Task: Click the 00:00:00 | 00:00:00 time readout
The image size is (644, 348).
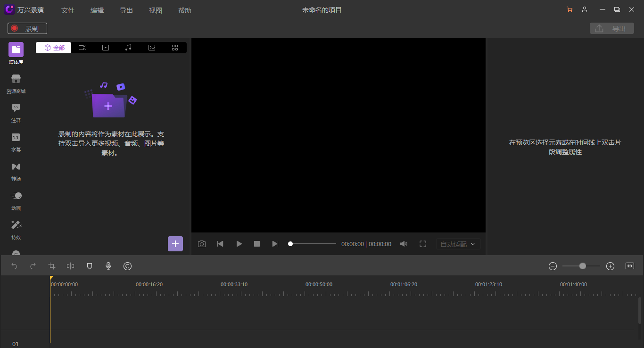Action: click(366, 244)
